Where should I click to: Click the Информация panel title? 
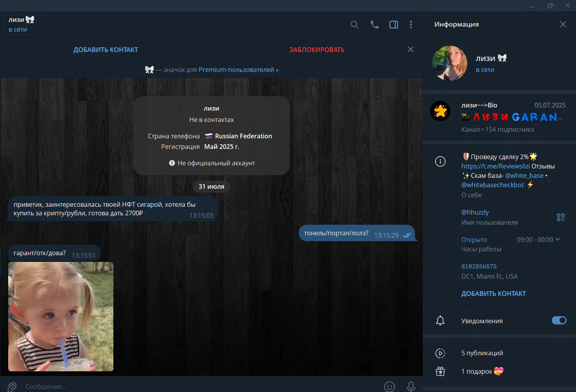(x=457, y=24)
